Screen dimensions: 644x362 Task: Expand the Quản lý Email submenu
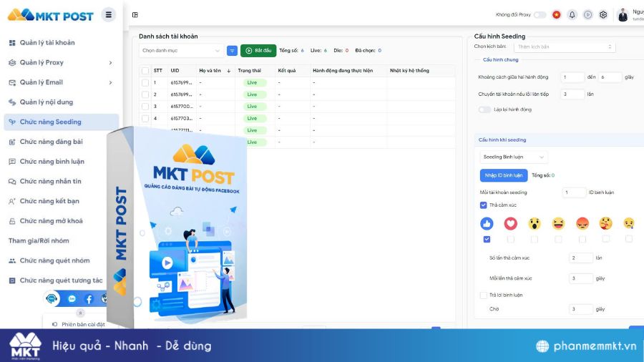110,82
